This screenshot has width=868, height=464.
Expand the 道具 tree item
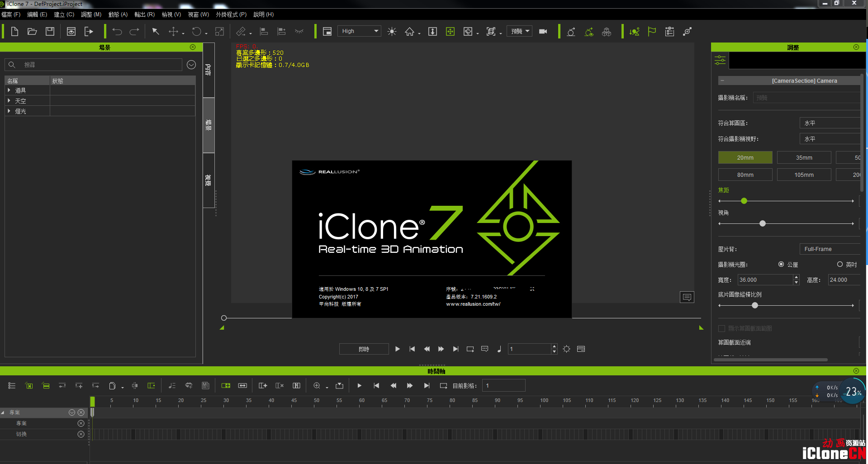[9, 90]
